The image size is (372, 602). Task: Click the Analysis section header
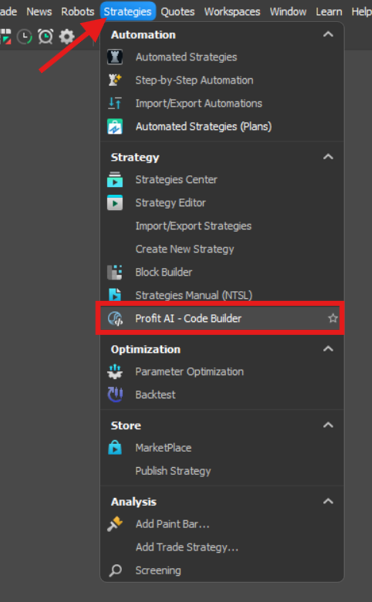pyautogui.click(x=134, y=502)
